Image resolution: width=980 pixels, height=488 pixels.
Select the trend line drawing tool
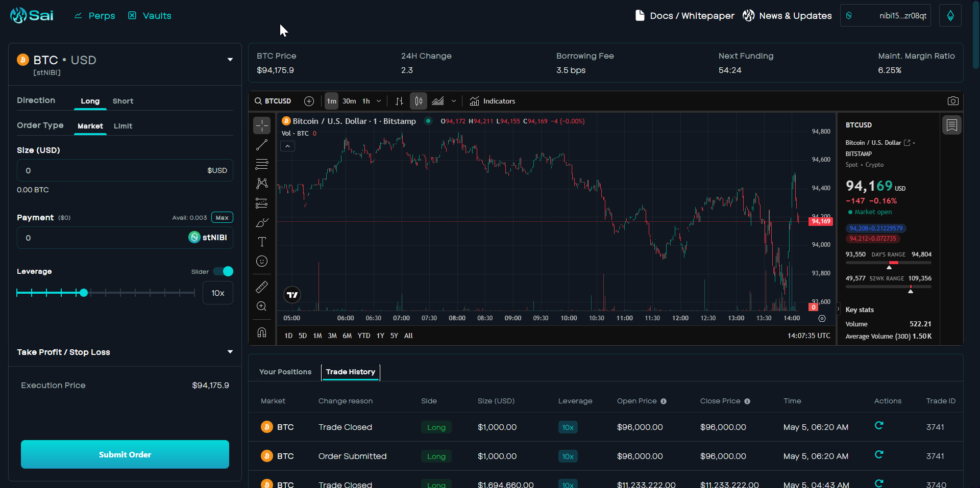pyautogui.click(x=261, y=145)
